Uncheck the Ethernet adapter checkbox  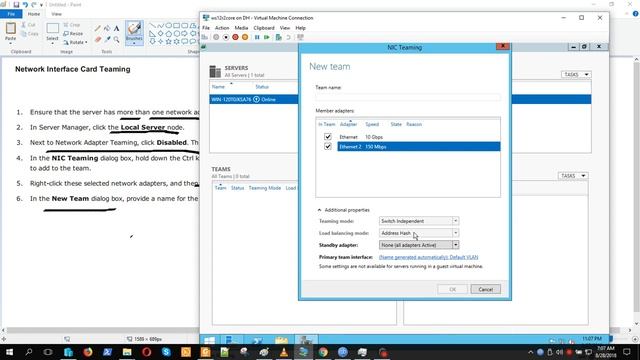[328, 137]
